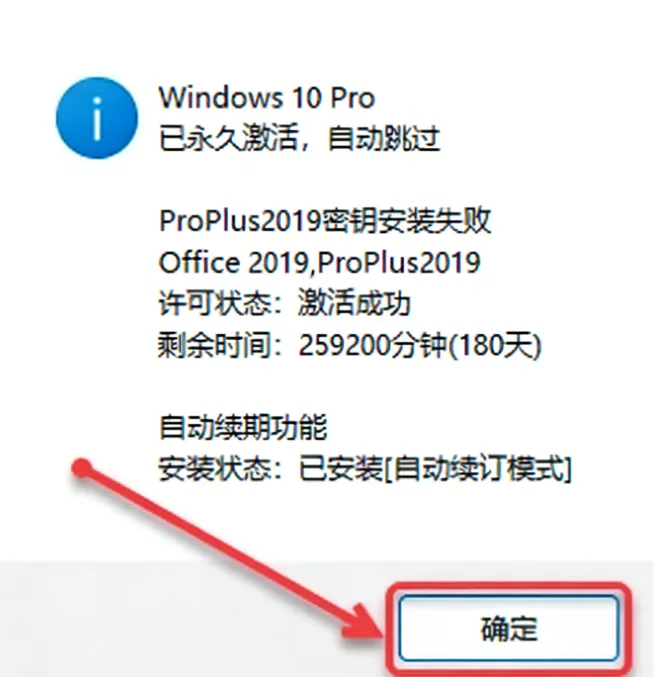670x677 pixels.
Task: Click the 安装状态 label
Action: pos(214,468)
